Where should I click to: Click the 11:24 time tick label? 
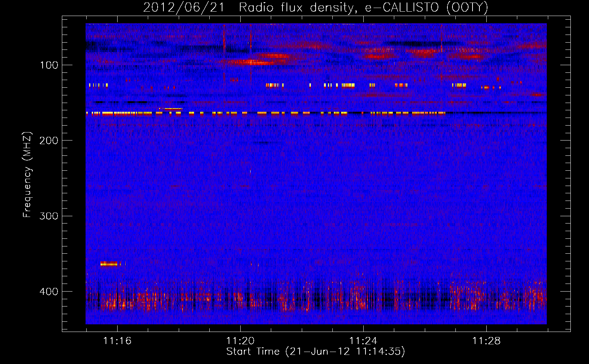coord(363,341)
